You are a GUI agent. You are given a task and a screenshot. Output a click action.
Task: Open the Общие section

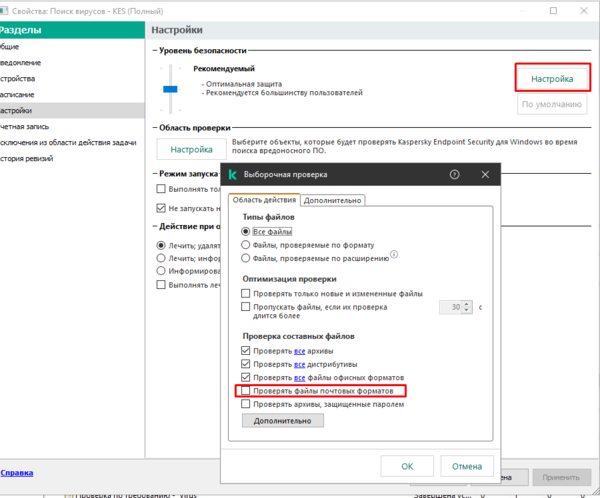pyautogui.click(x=72, y=47)
